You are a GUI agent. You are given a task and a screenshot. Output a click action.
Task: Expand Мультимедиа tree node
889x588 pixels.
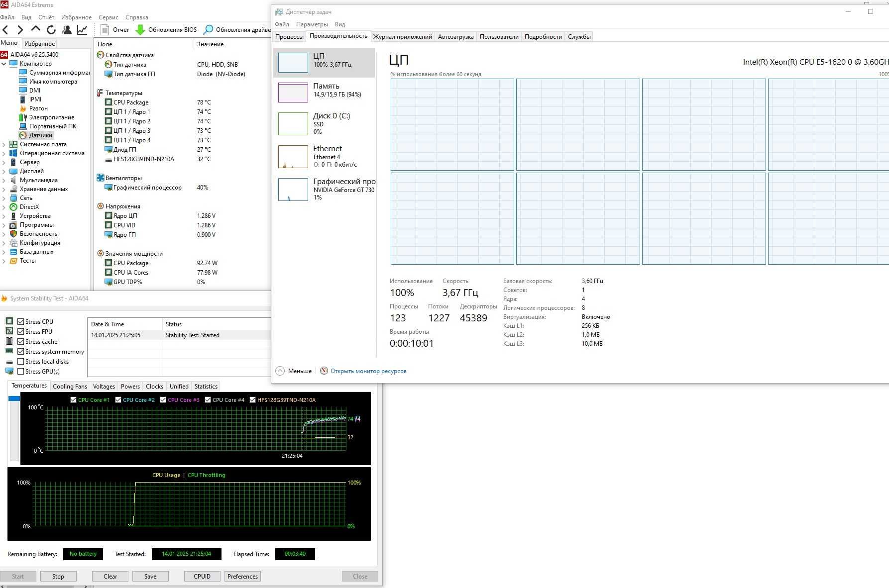pyautogui.click(x=4, y=180)
